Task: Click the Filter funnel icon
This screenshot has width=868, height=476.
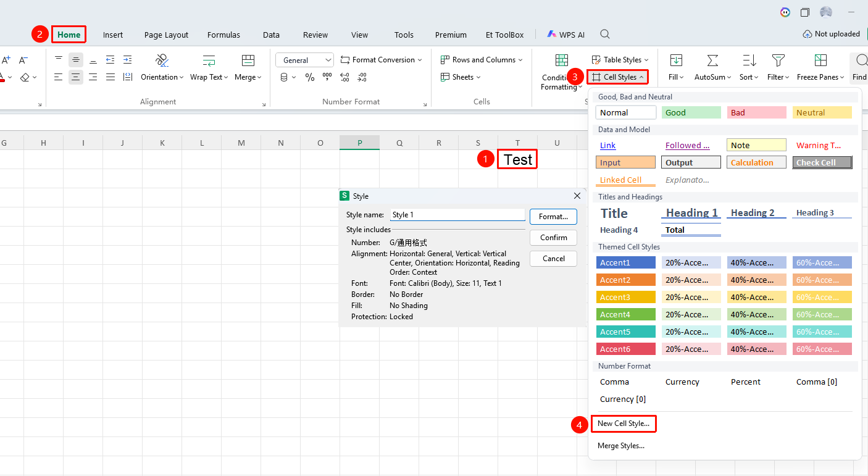Action: 778,61
